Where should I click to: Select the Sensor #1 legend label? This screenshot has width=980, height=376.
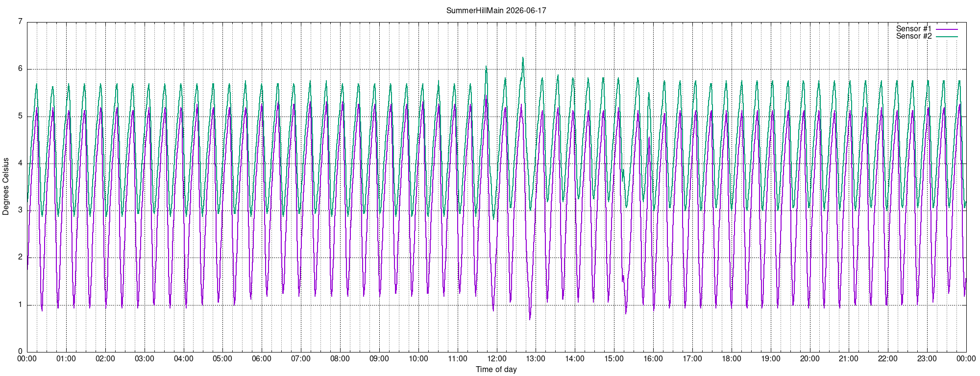click(914, 29)
